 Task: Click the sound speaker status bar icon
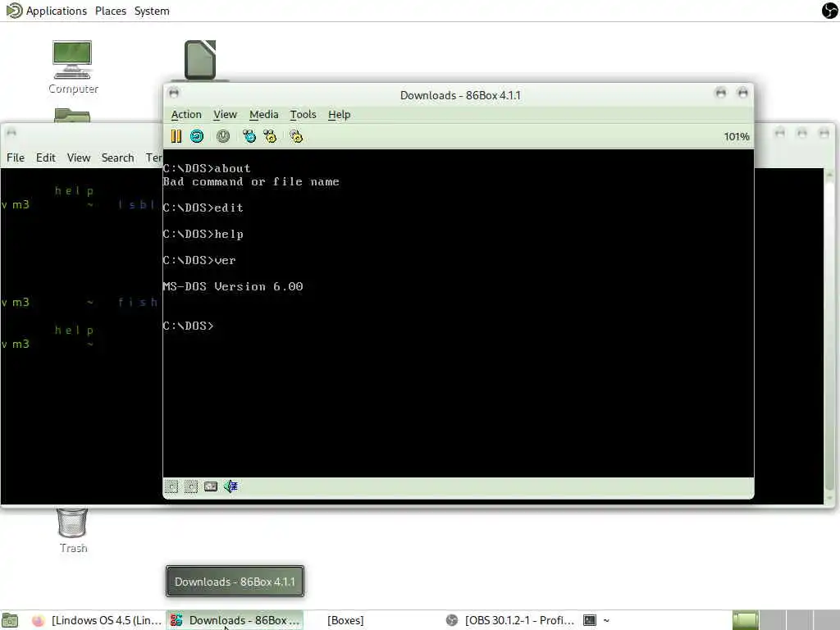pyautogui.click(x=231, y=486)
